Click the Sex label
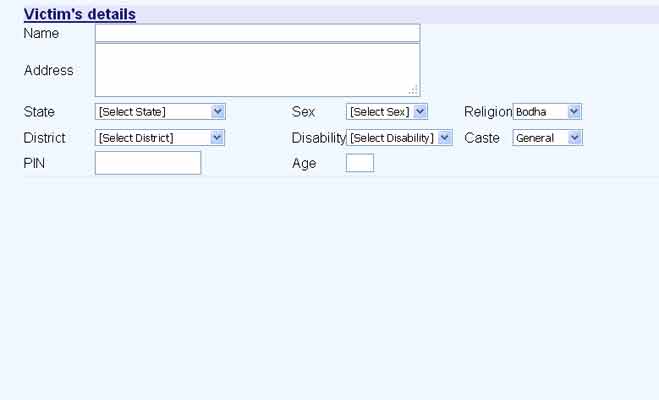This screenshot has width=659, height=400. pos(303,111)
